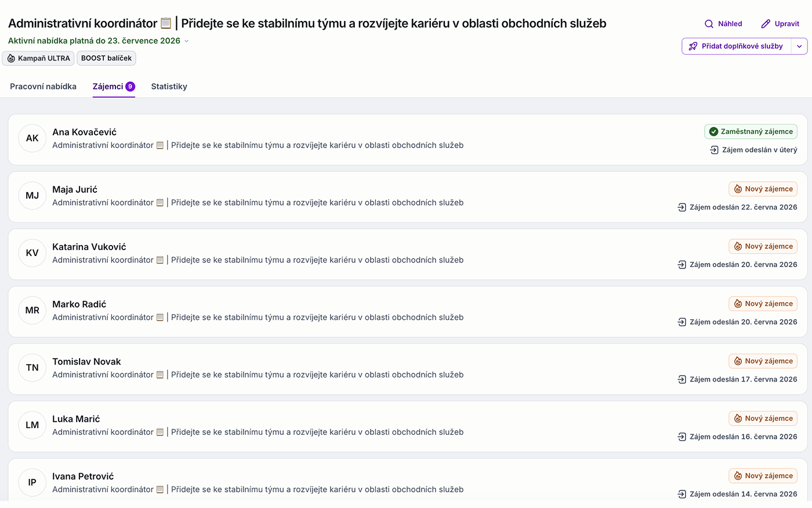Click job title text under Ana Kovačević

258,146
